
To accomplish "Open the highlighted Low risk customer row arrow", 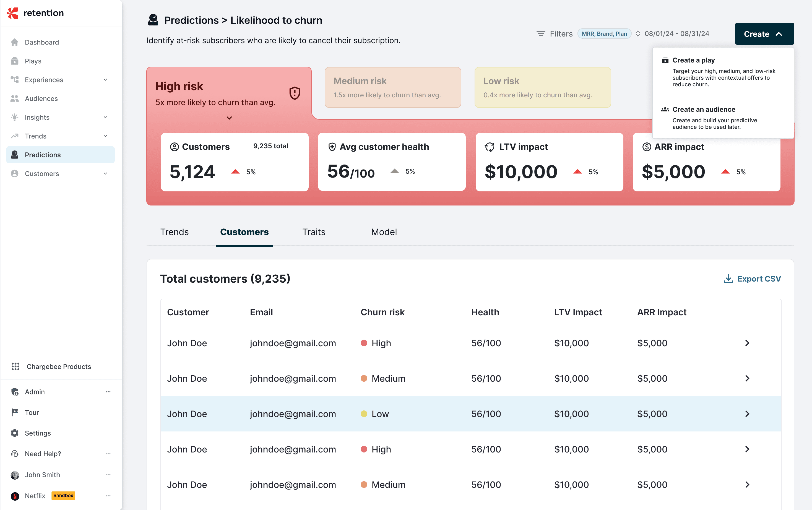I will coord(747,414).
